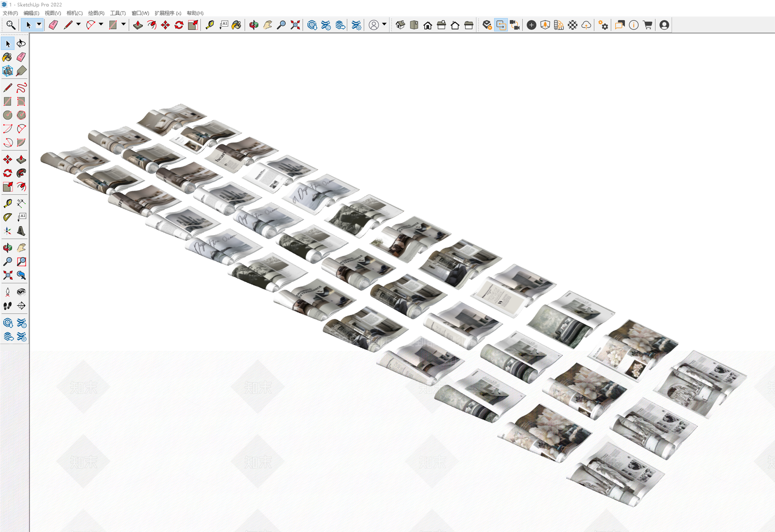Select the Position Camera tool
775x532 pixels.
click(8, 292)
